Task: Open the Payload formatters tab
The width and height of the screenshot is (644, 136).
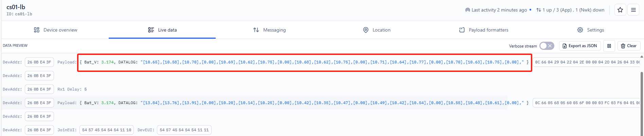Action: click(x=484, y=30)
